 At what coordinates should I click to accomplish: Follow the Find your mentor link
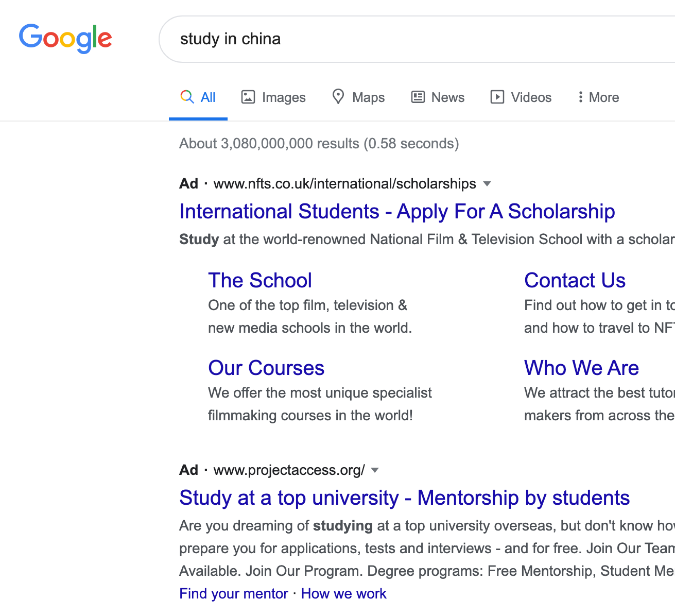point(233,594)
